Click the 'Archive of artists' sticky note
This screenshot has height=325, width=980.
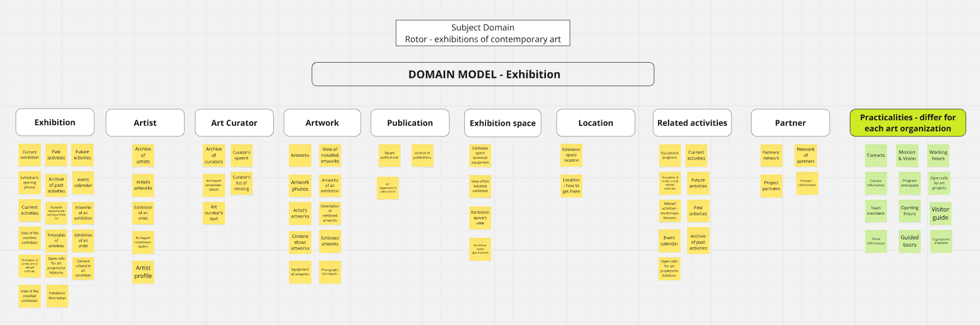(143, 156)
